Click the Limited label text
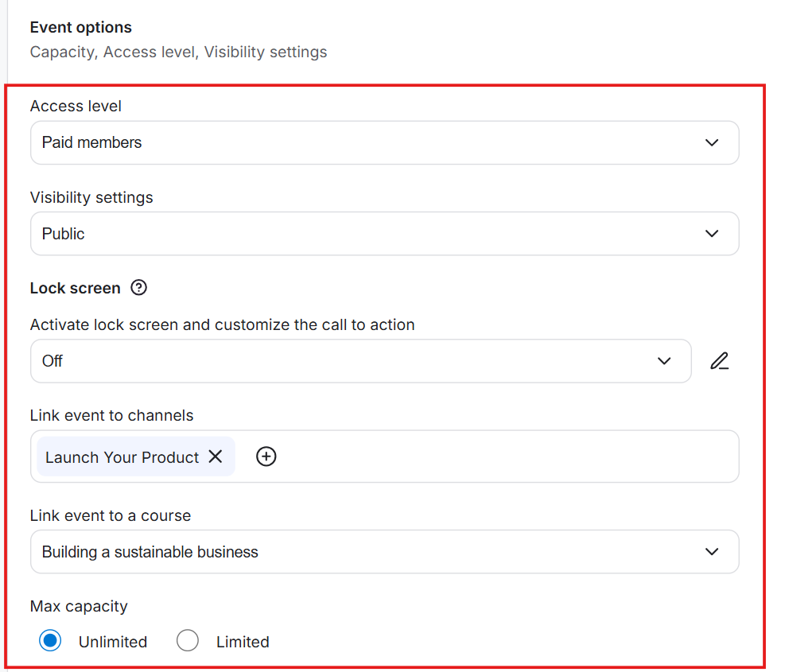789x672 pixels. coord(243,642)
